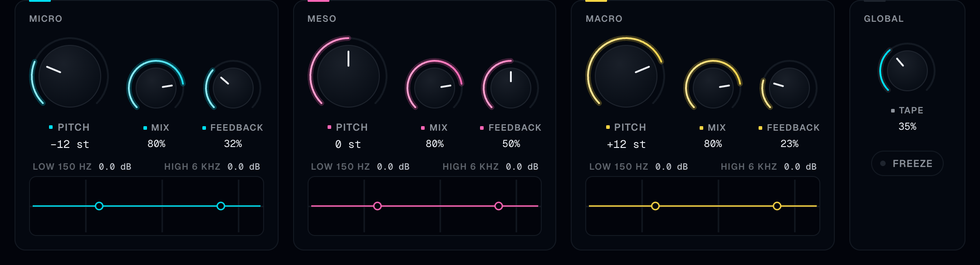This screenshot has height=265, width=980.
Task: Click the Meso Pitch knob
Action: [348, 76]
